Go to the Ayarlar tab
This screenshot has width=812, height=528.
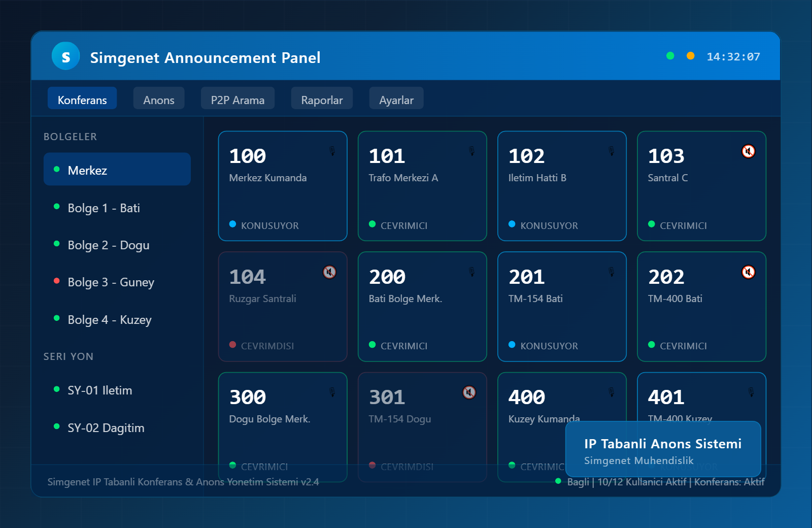coord(396,100)
